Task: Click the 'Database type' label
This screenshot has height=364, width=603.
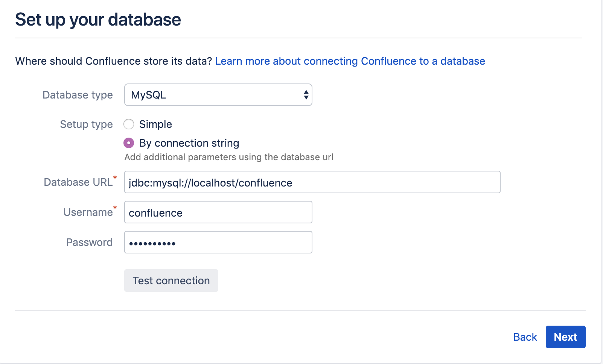Action: [78, 95]
